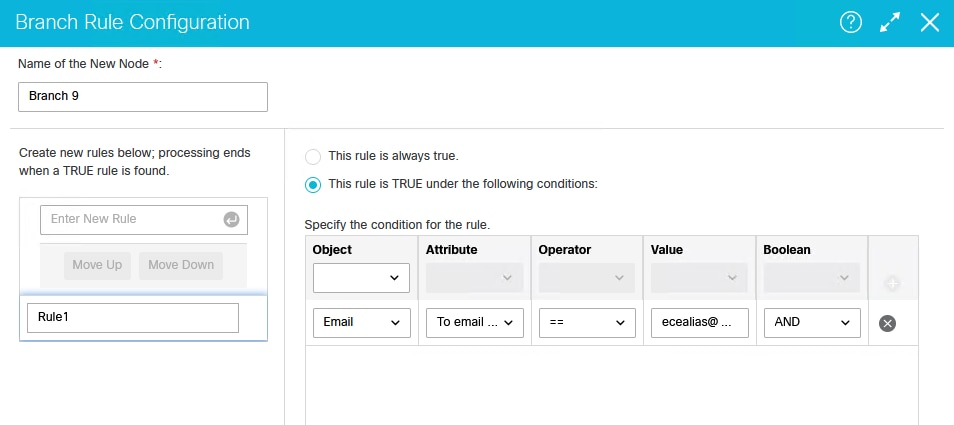Click the Object column header
The height and width of the screenshot is (425, 954).
pyautogui.click(x=332, y=250)
